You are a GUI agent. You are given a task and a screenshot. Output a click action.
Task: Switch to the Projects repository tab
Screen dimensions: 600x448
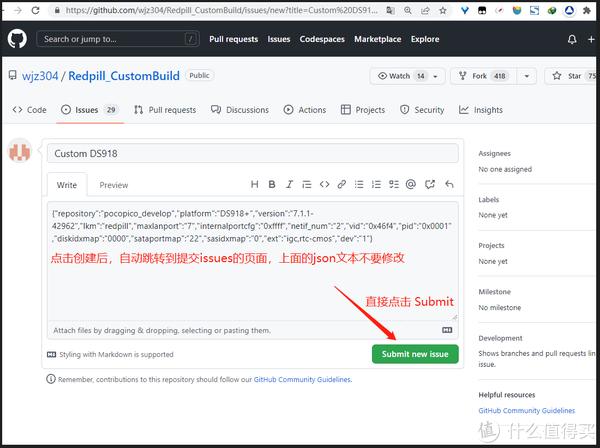[363, 110]
